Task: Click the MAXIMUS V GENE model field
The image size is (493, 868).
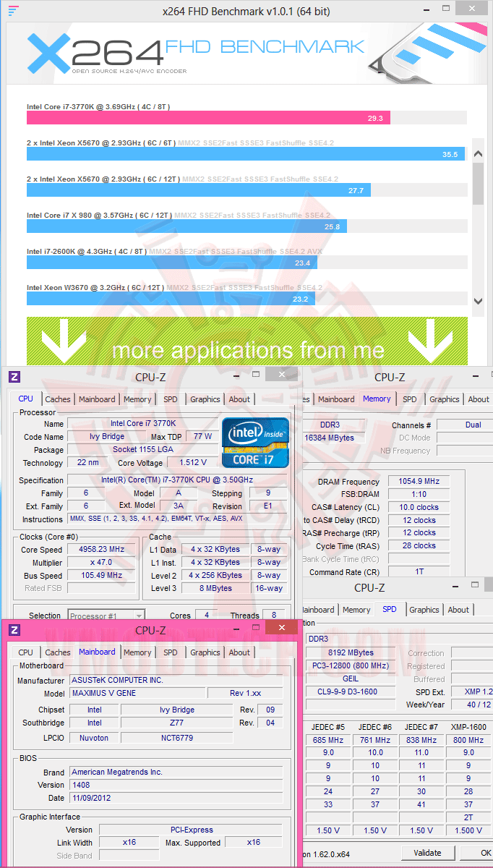Action: point(137,693)
